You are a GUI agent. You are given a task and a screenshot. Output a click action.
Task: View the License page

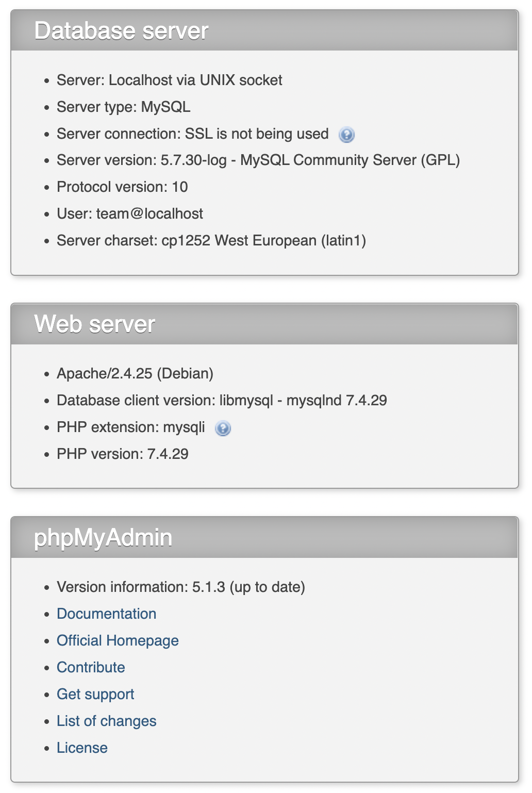coord(82,748)
